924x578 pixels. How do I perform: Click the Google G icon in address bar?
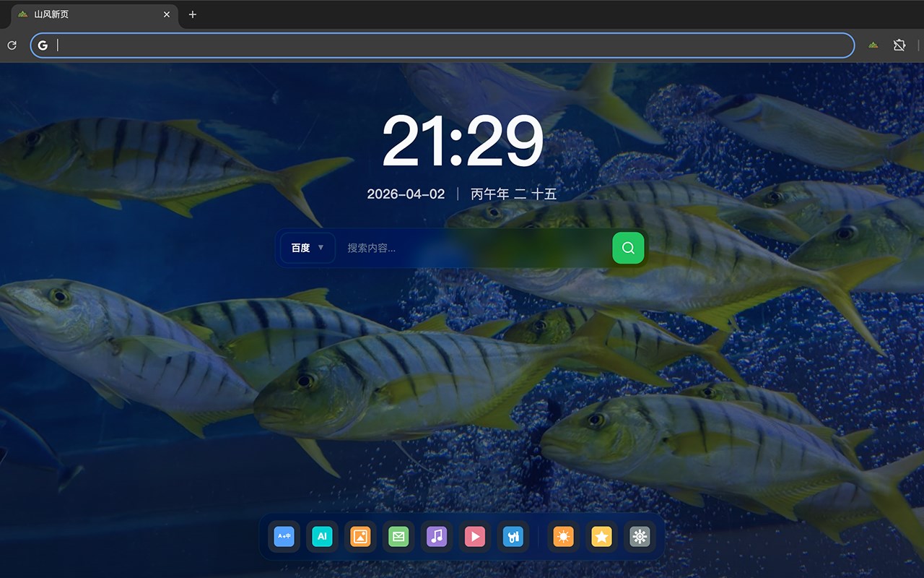click(x=43, y=46)
